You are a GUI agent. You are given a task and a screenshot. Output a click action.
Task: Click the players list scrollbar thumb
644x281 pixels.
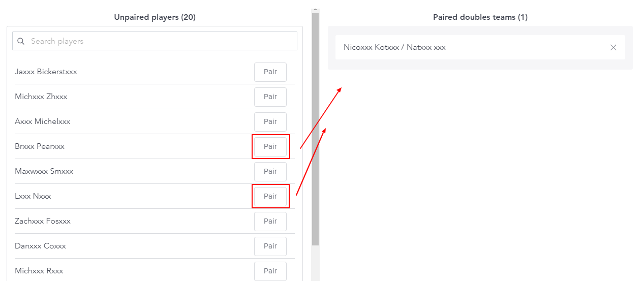pos(315,130)
